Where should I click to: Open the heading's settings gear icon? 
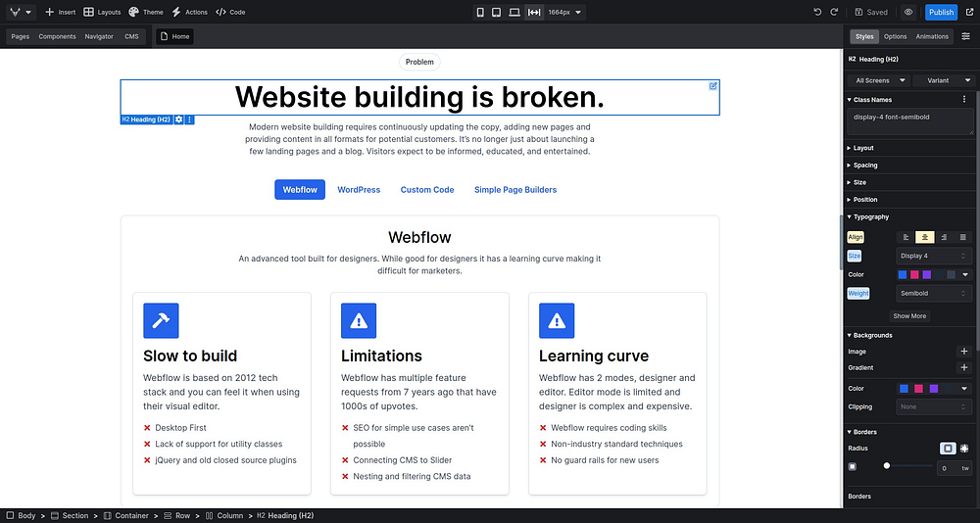coord(178,119)
